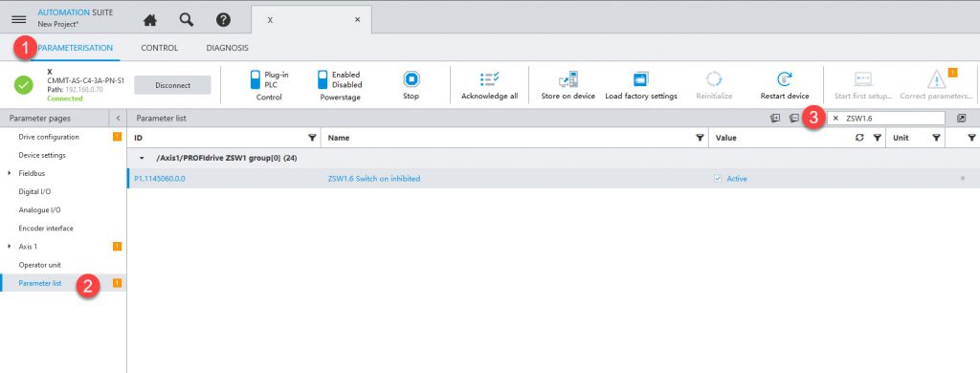Sort by the Value column header
Image resolution: width=980 pixels, height=373 pixels.
[726, 138]
